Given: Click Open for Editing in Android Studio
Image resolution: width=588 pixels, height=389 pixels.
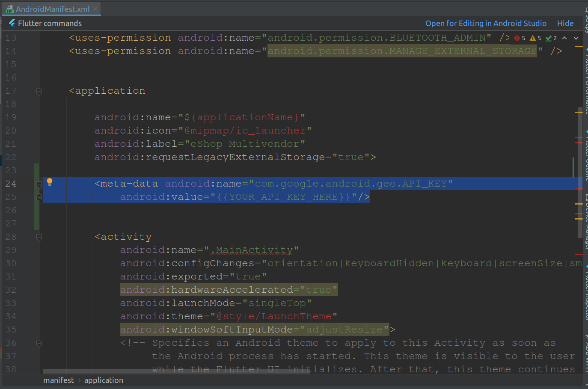Looking at the screenshot, I should coord(485,23).
